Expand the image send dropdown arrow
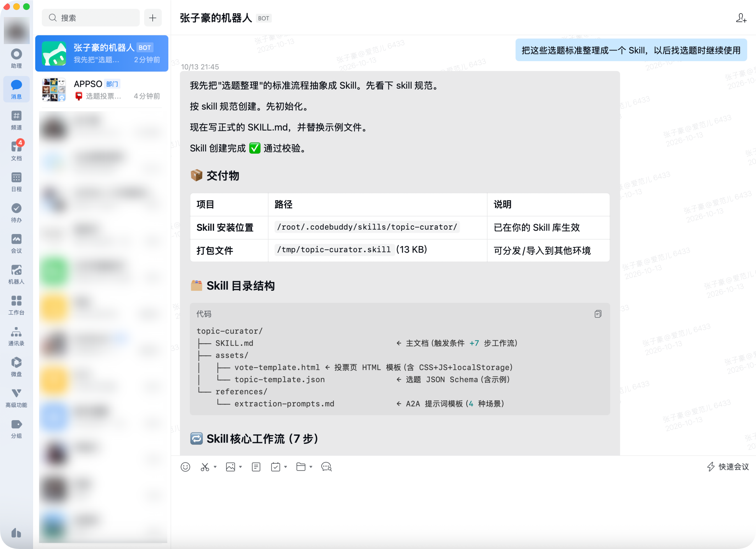Screen dimensions: 756x549 click(x=241, y=467)
